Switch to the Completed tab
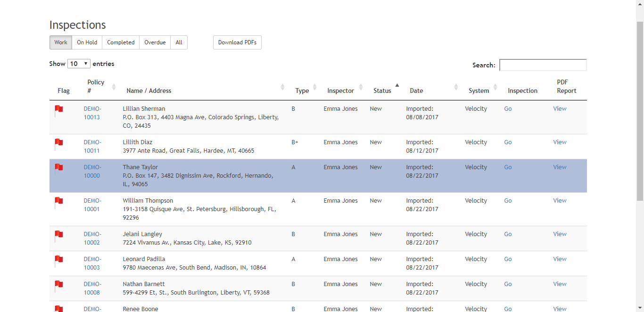Viewport: 644px width, 312px height. (x=121, y=42)
